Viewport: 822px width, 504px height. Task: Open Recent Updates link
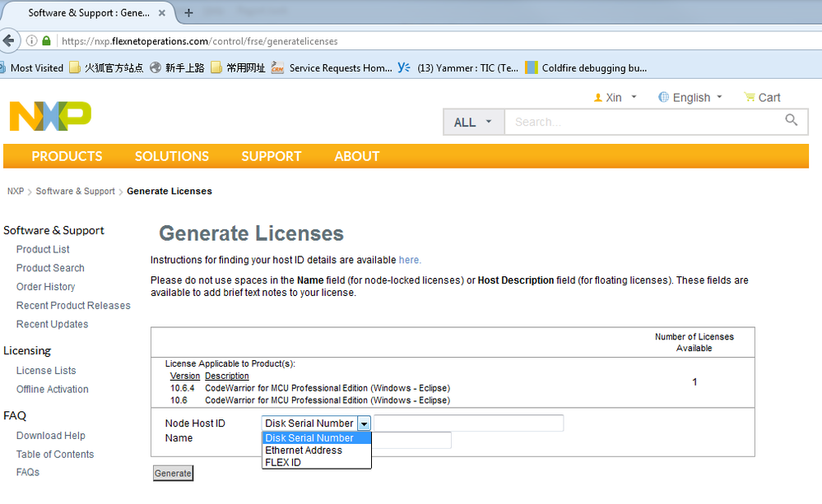(x=53, y=324)
